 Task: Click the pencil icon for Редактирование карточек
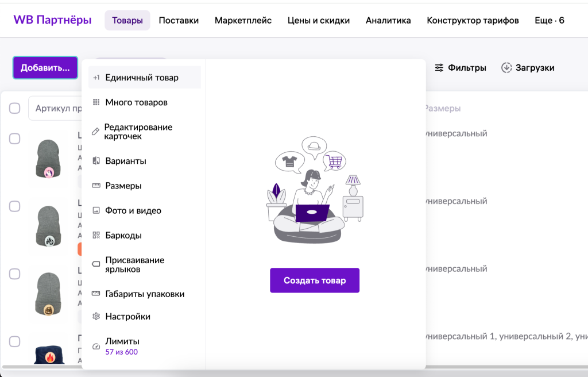coord(96,132)
